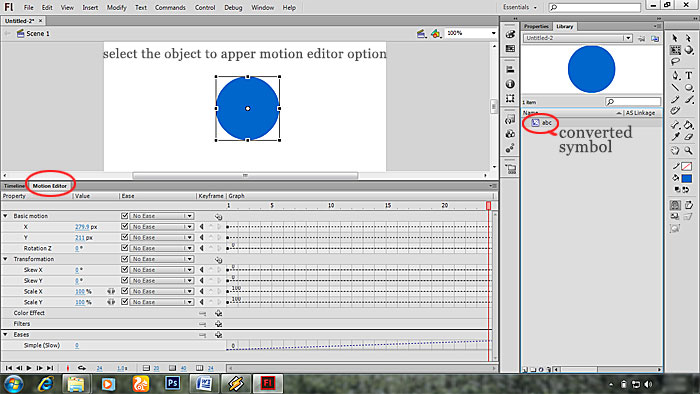Open the Align panel icon
The width and height of the screenshot is (700, 394).
pyautogui.click(x=510, y=69)
